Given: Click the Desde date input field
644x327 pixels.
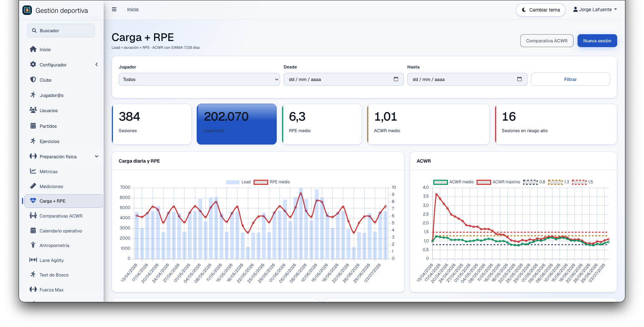Looking at the screenshot, I should (344, 79).
